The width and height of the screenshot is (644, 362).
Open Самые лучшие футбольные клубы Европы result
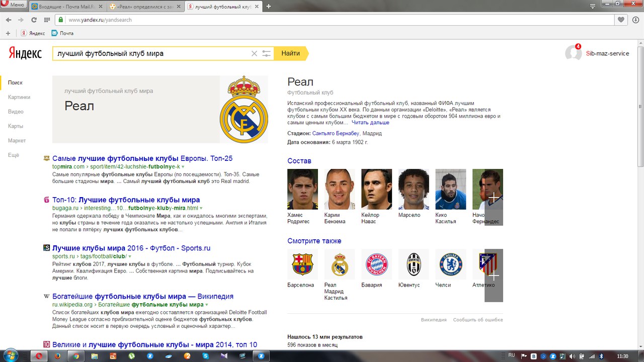(142, 158)
